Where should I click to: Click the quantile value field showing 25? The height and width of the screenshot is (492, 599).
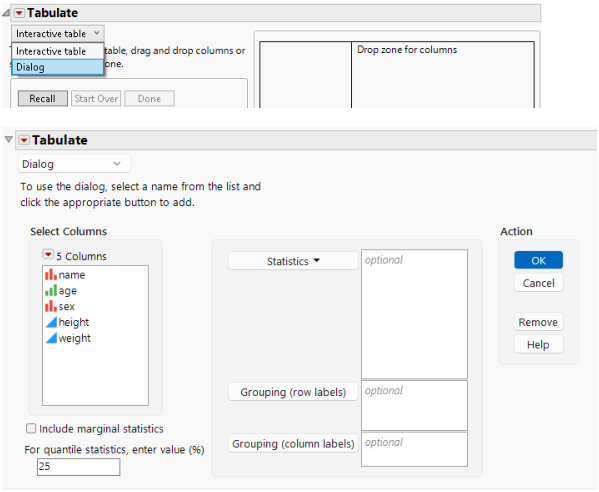[78, 466]
